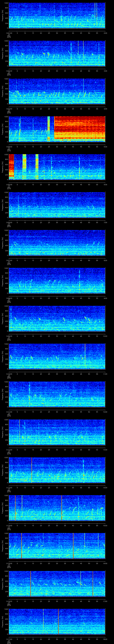Click the '7:00' end time label
The image size is (114, 644).
(x=105, y=223)
